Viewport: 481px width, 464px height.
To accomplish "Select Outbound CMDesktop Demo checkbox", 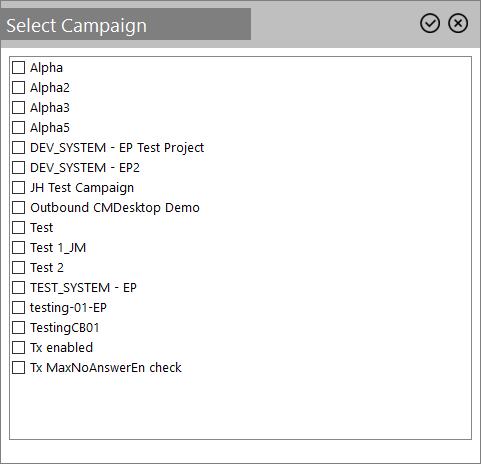I will [18, 207].
